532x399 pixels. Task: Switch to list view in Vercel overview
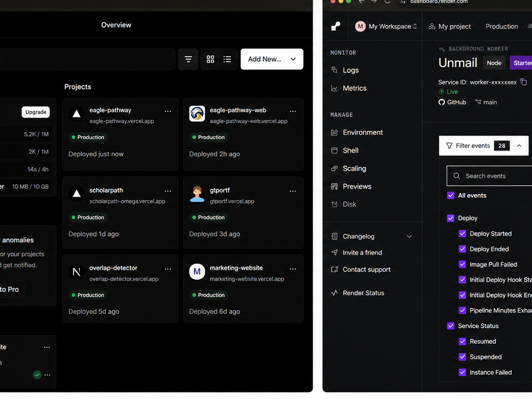coord(227,60)
